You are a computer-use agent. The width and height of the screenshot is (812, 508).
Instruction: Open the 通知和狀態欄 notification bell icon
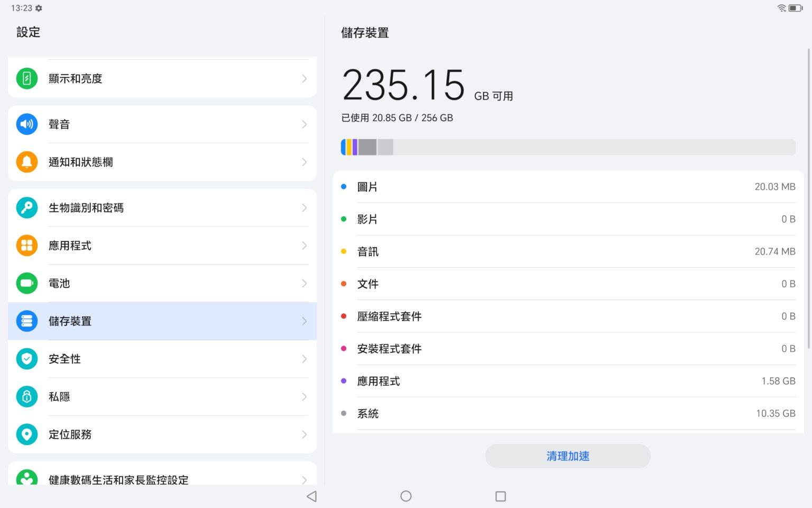[x=27, y=162]
